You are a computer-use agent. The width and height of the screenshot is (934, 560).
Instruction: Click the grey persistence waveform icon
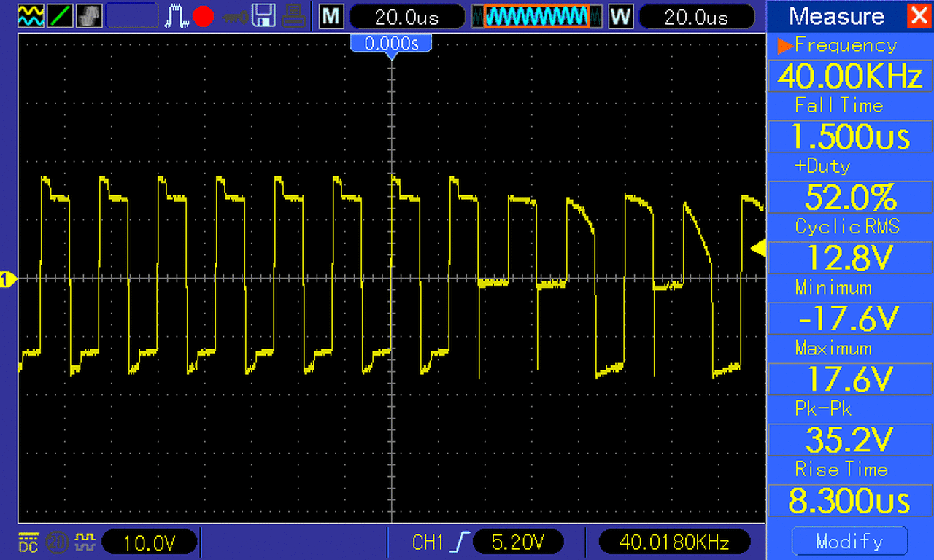pyautogui.click(x=89, y=15)
